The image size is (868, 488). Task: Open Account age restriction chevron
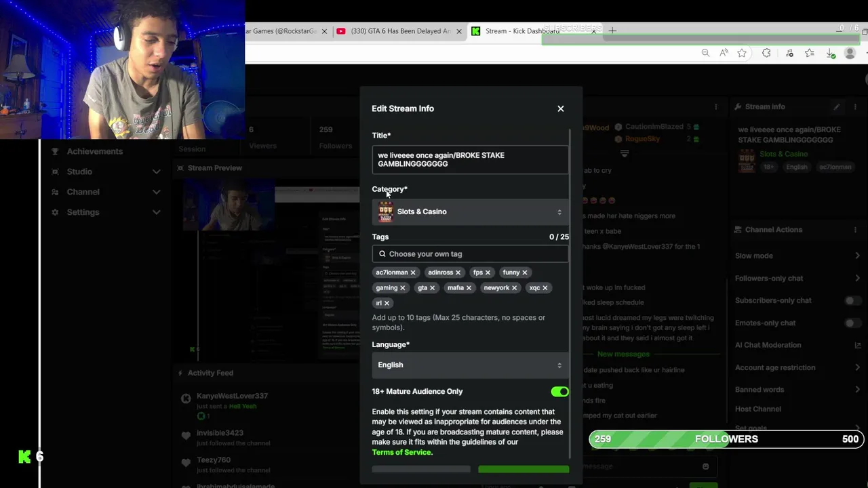857,367
